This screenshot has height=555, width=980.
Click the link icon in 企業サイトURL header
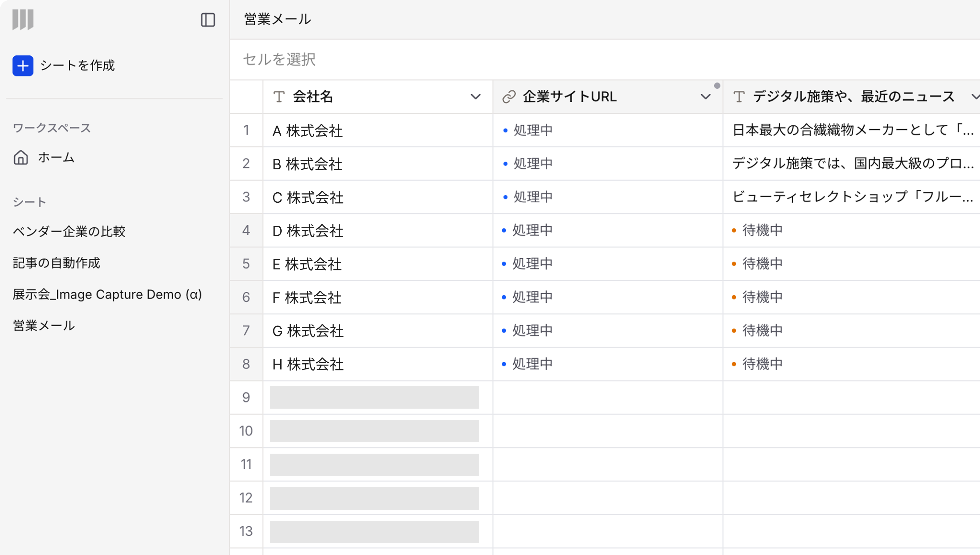point(509,97)
